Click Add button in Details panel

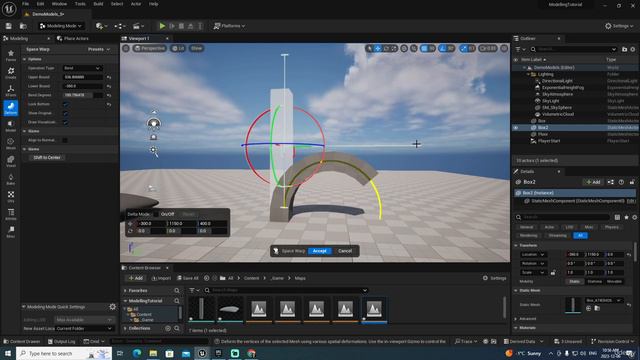coord(593,182)
